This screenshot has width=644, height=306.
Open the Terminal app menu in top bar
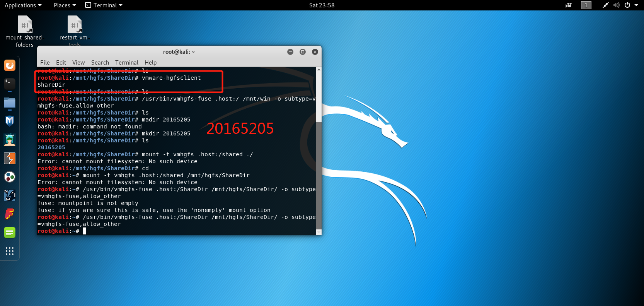(104, 5)
